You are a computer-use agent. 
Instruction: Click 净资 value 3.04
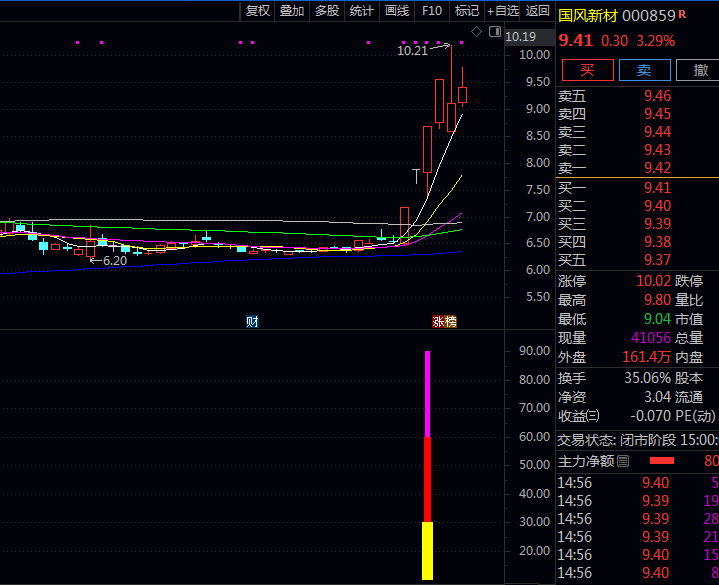657,397
